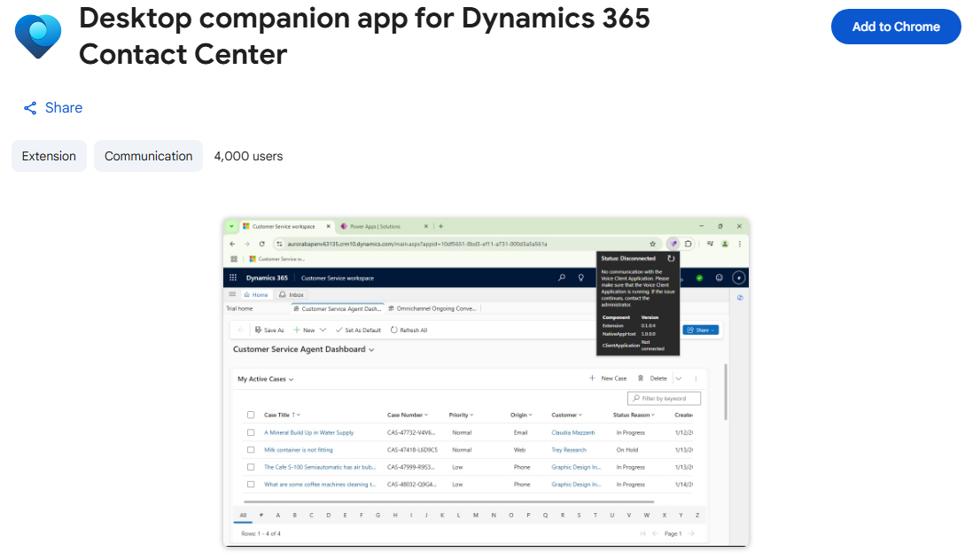Click the Add to Chrome button
Screen dimensions: 965x560
point(896,27)
